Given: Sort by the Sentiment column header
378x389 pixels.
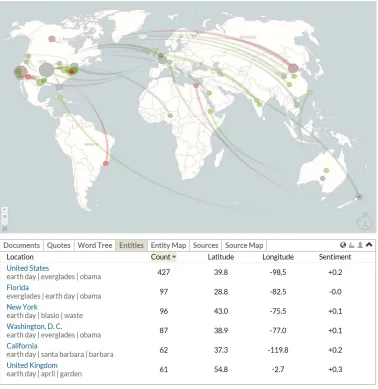Looking at the screenshot, I should tap(335, 257).
